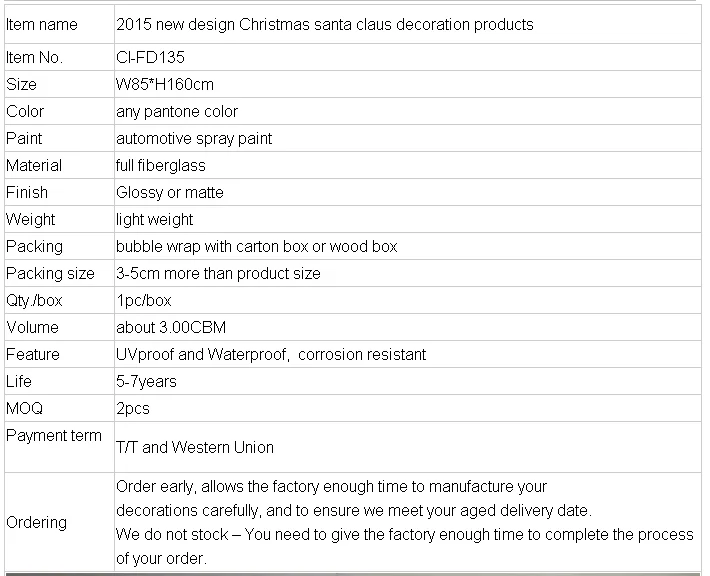Select the '5-7years' life value

(146, 381)
